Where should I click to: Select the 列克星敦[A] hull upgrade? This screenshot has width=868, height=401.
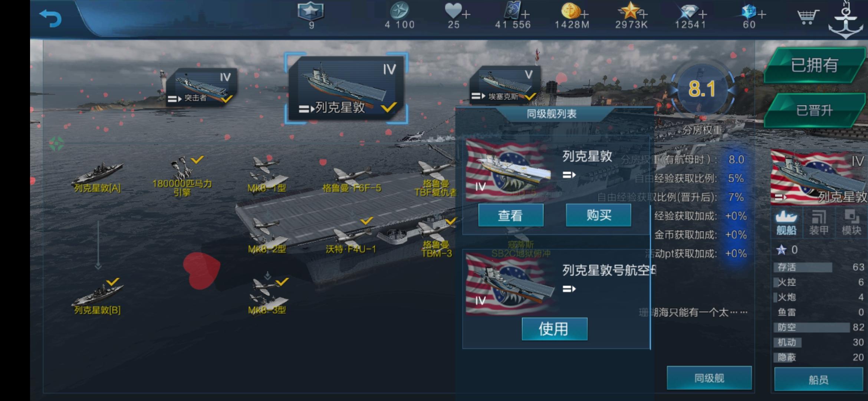[97, 177]
